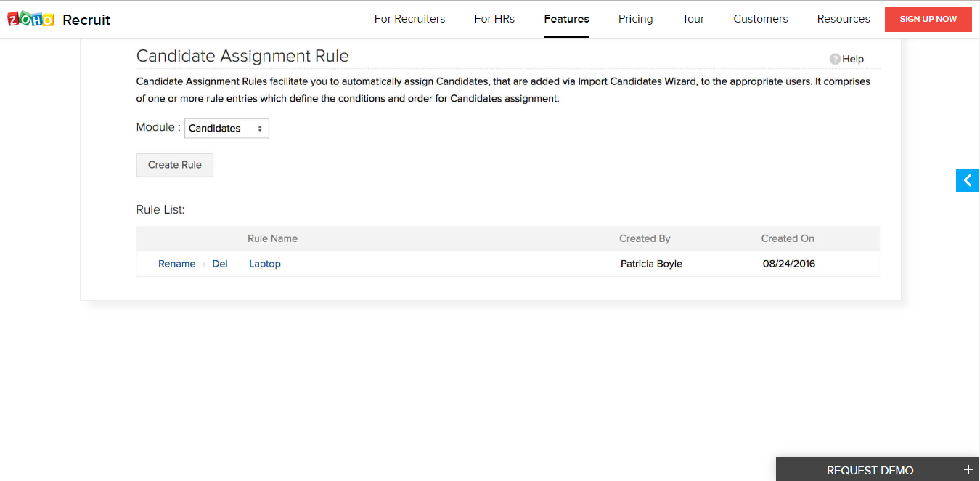Open the Customers menu item

coord(760,19)
